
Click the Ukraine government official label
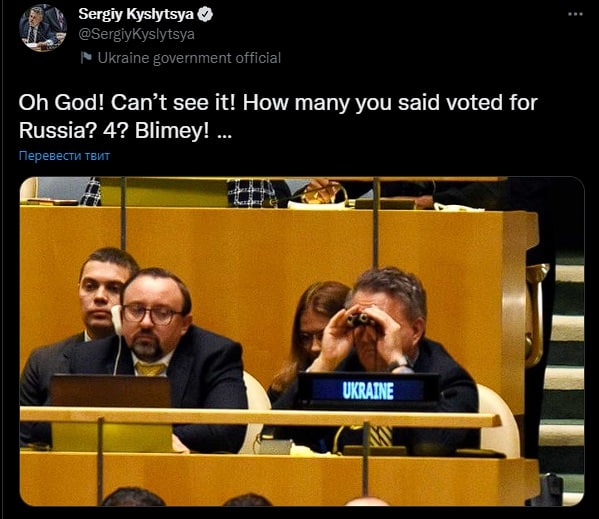(x=189, y=58)
